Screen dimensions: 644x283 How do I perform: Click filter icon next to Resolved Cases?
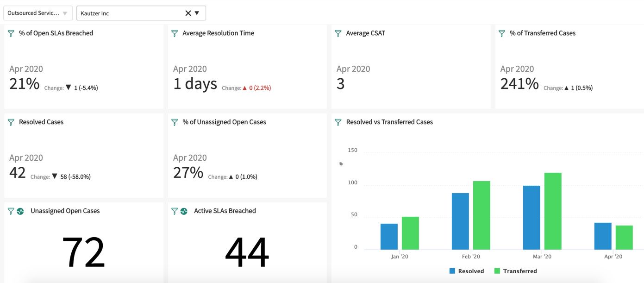click(11, 122)
